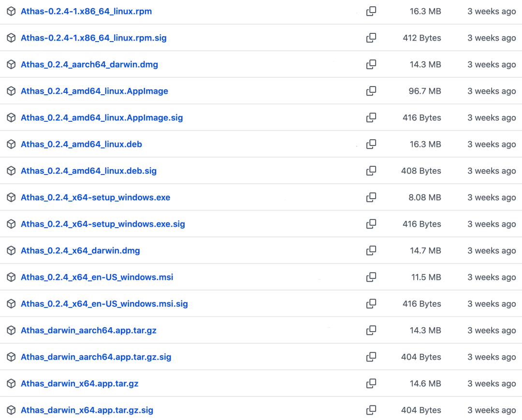
Task: Download Athas_0.2.4_aarch64_darwin.dmg
Action: point(89,65)
